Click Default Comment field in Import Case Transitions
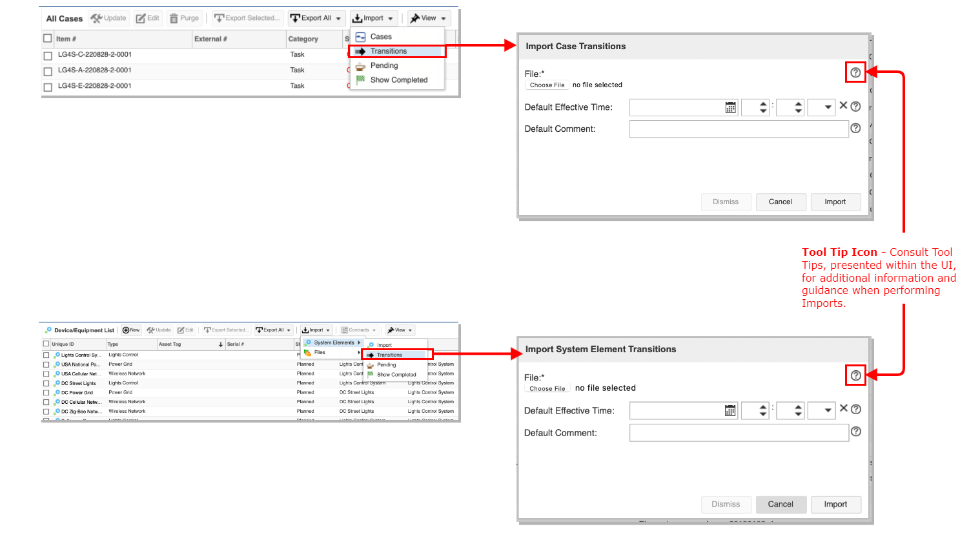Screen dimensions: 980x535 pyautogui.click(x=739, y=129)
